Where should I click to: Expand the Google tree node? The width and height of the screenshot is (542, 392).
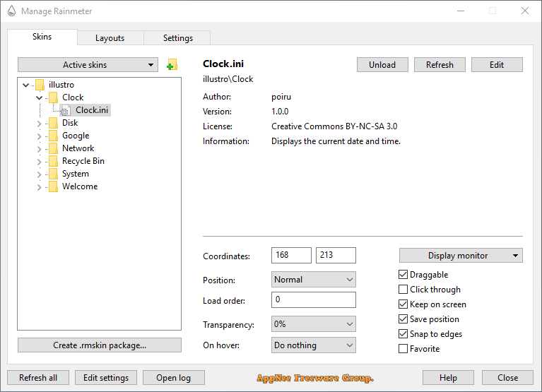pos(39,136)
